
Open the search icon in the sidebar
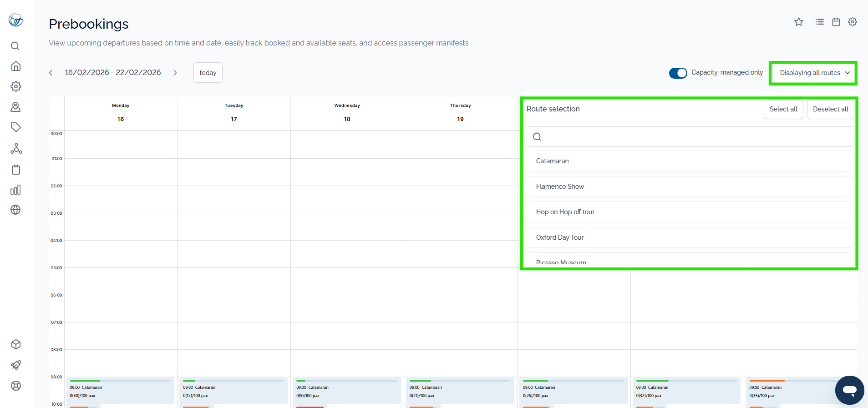tap(15, 46)
